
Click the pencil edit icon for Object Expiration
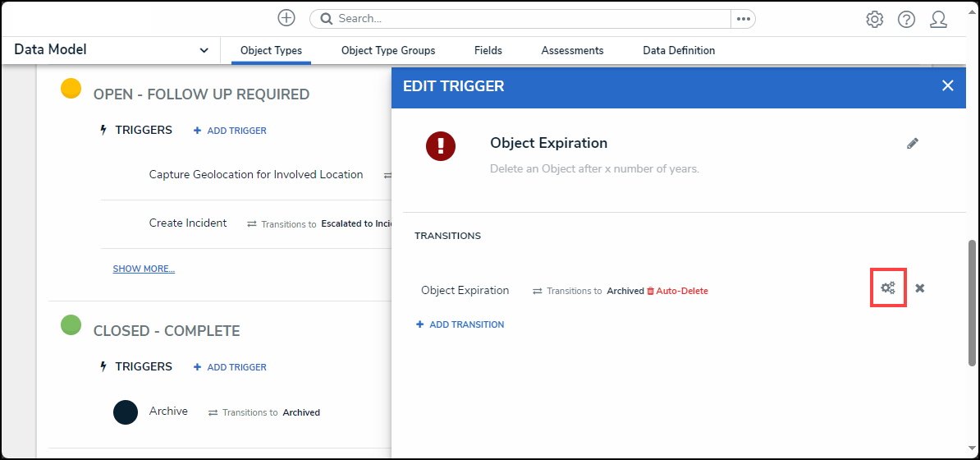(913, 143)
